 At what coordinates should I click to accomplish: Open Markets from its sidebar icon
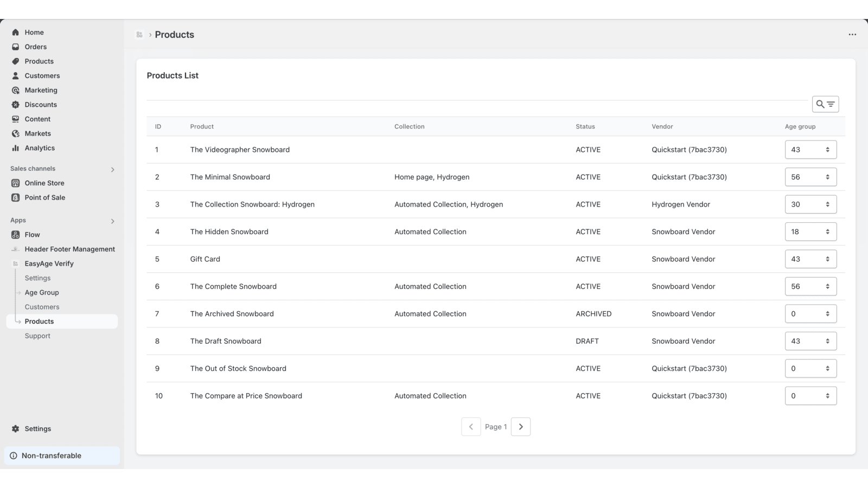(15, 133)
